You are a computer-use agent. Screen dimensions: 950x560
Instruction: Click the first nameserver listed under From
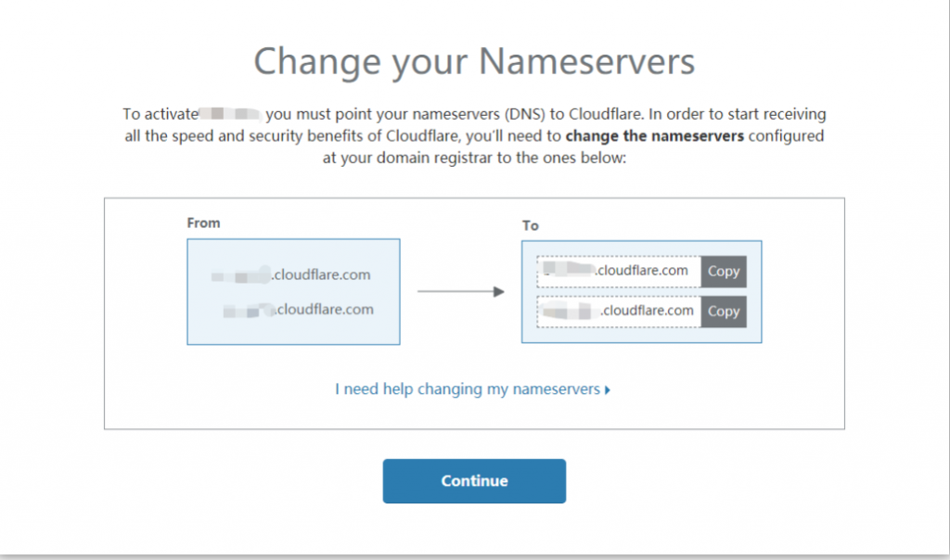291,275
